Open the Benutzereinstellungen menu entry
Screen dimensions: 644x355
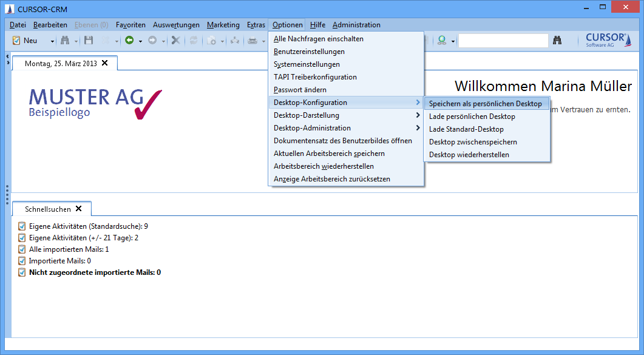309,52
